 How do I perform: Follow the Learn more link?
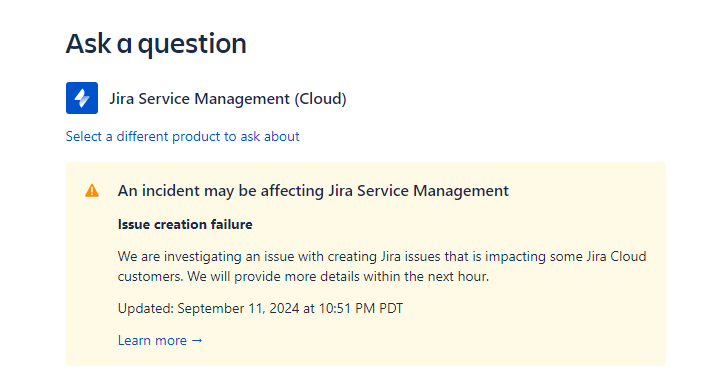[x=160, y=341]
